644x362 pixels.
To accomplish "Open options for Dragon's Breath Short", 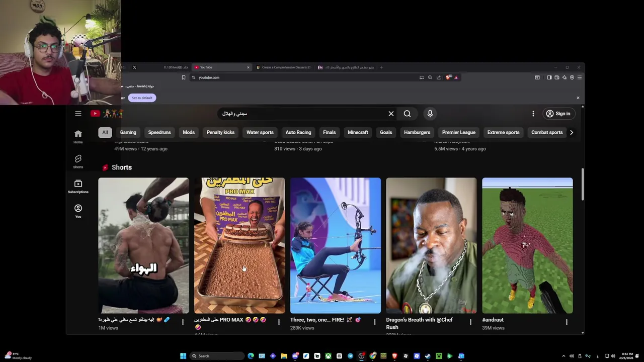I will point(470,322).
